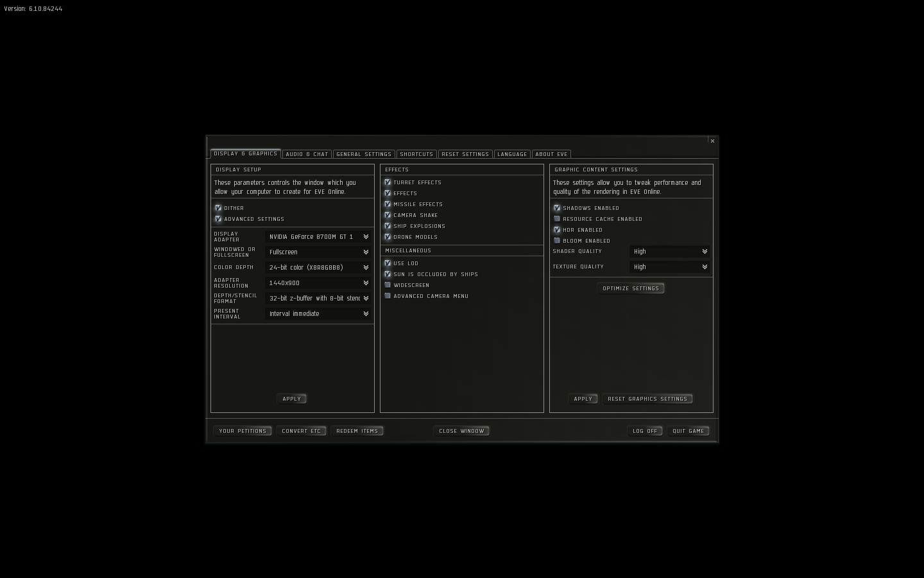This screenshot has width=924, height=578.
Task: Click the Optimize Settings button
Action: click(x=631, y=288)
